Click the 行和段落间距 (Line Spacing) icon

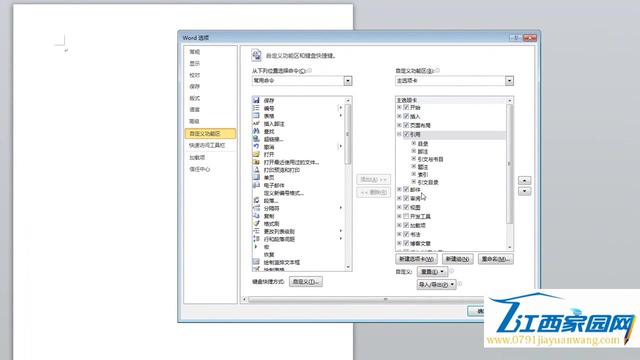(256, 239)
